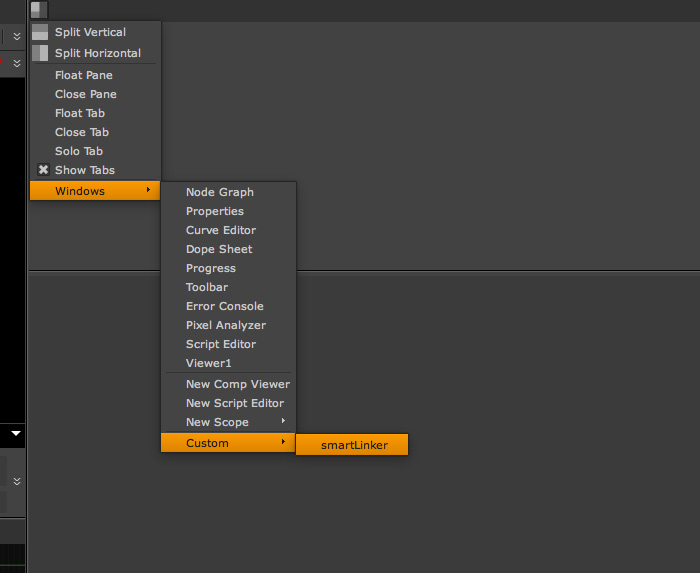Open the smartLinker custom panel
The height and width of the screenshot is (573, 700).
(x=353, y=445)
